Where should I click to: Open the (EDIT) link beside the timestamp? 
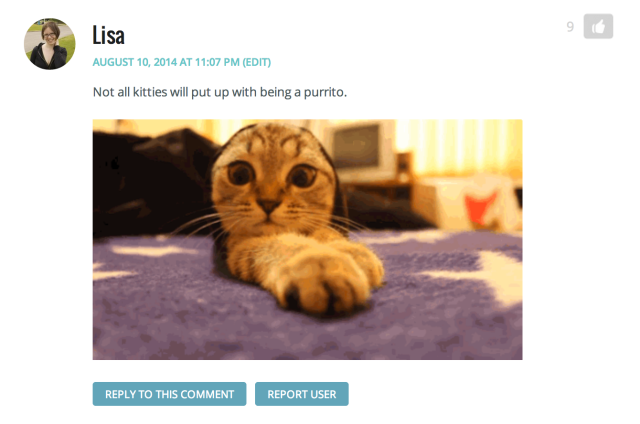(x=257, y=62)
